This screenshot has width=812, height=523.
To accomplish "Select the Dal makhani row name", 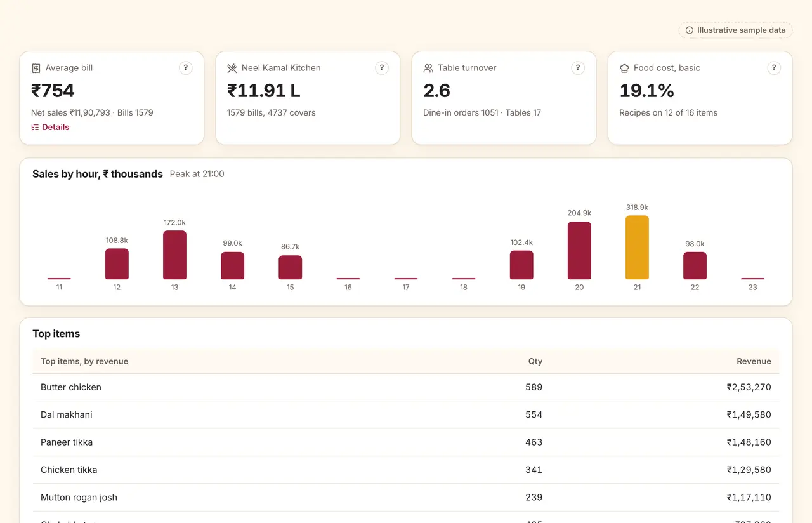I will coord(67,414).
